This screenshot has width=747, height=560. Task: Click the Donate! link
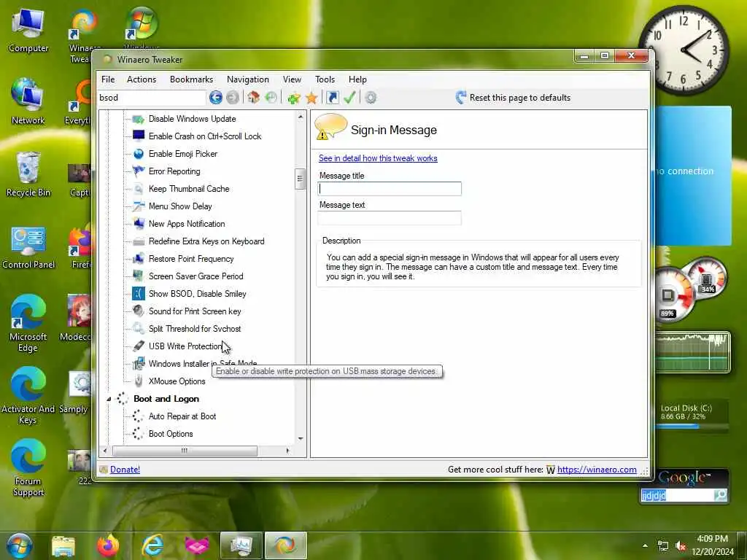[125, 470]
